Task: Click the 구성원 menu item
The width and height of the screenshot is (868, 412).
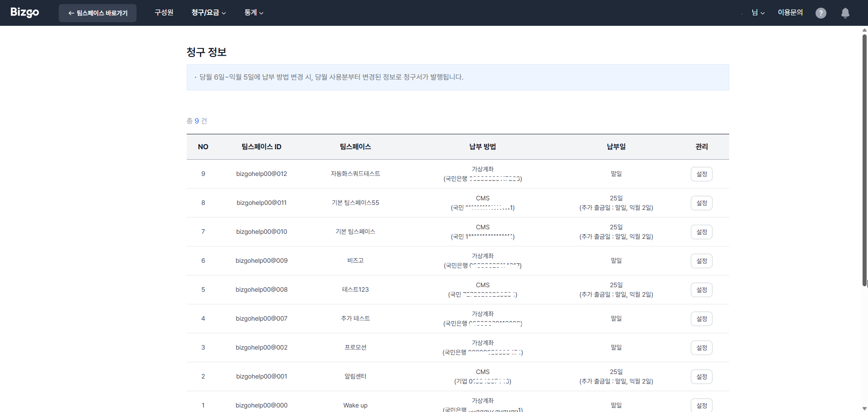Action: (164, 12)
